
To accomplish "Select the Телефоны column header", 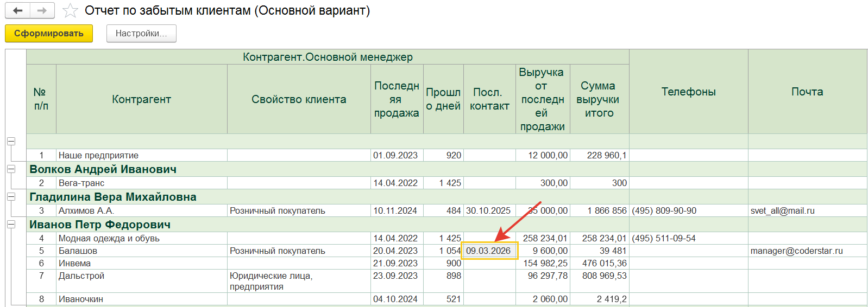I will (x=688, y=92).
